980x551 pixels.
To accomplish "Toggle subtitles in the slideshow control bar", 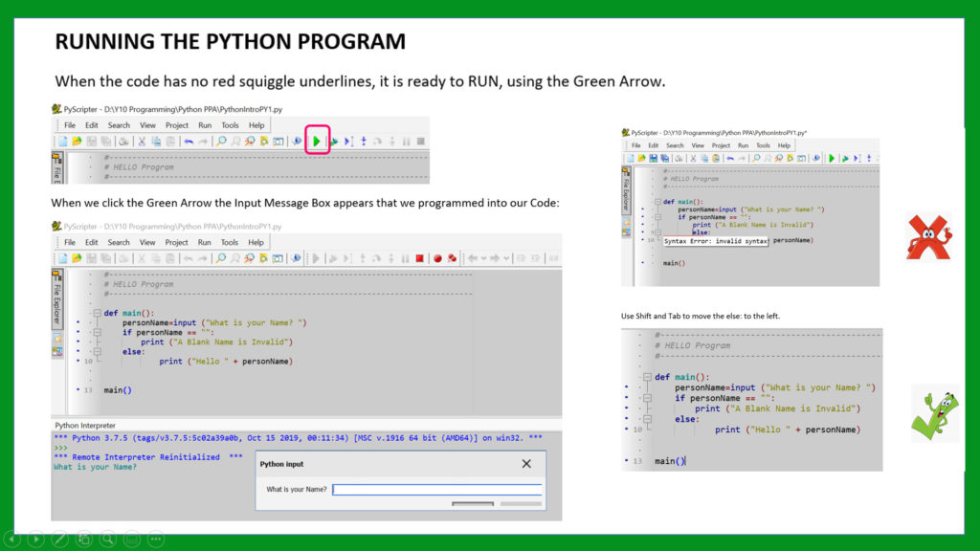I will 132,540.
